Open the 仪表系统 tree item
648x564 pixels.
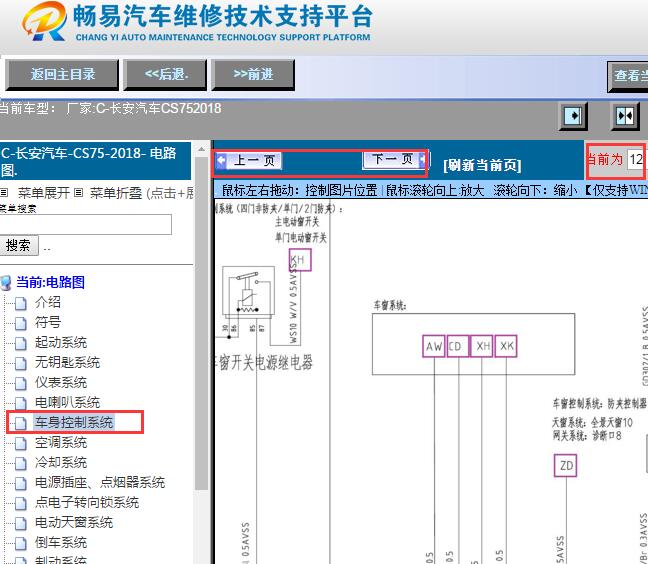point(61,383)
